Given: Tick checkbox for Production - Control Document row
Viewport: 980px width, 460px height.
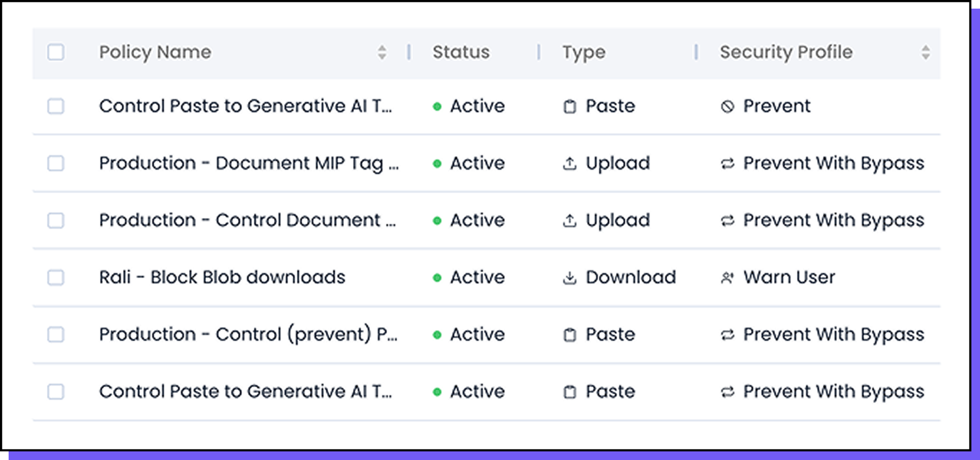Looking at the screenshot, I should (x=56, y=220).
